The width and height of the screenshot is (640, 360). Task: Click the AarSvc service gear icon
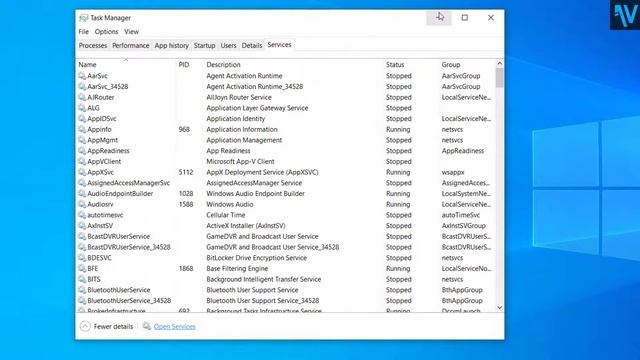tap(82, 76)
